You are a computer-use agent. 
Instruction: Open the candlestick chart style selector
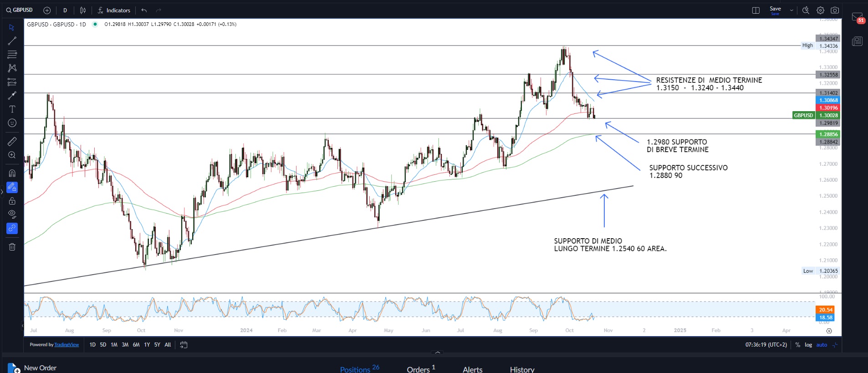[x=83, y=10]
